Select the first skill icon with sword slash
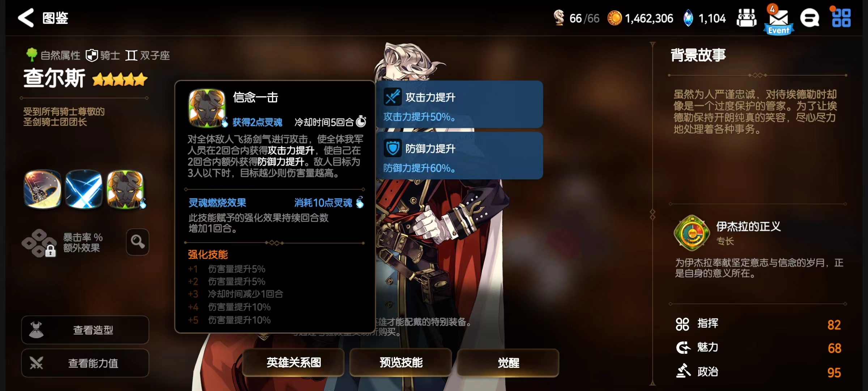Image resolution: width=868 pixels, height=391 pixels. click(x=43, y=189)
